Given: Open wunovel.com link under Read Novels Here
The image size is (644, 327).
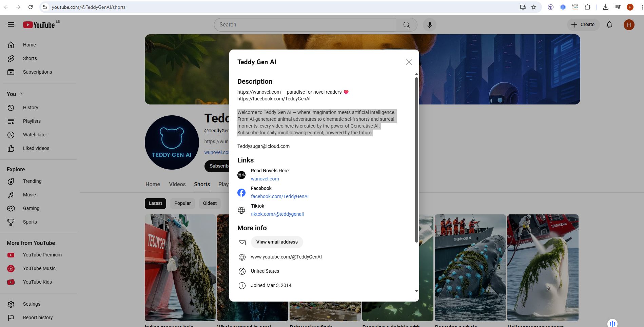Looking at the screenshot, I should [x=265, y=179].
